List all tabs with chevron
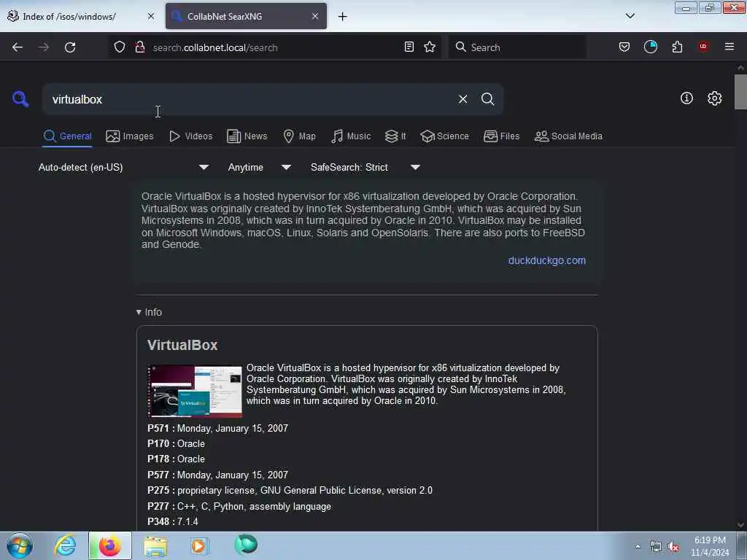Viewport: 747px width, 560px height. tap(630, 16)
